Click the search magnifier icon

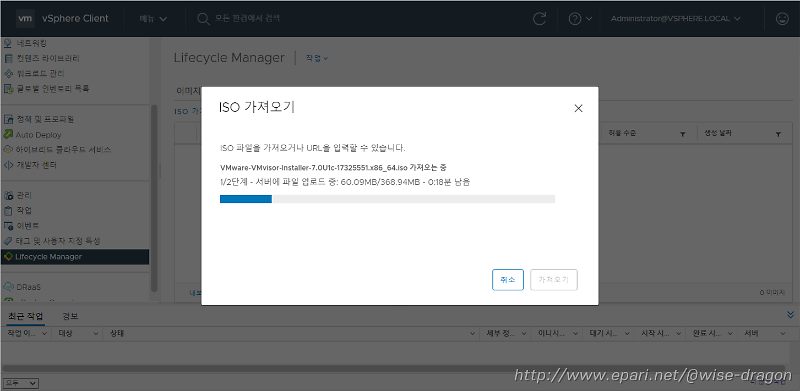tap(203, 19)
